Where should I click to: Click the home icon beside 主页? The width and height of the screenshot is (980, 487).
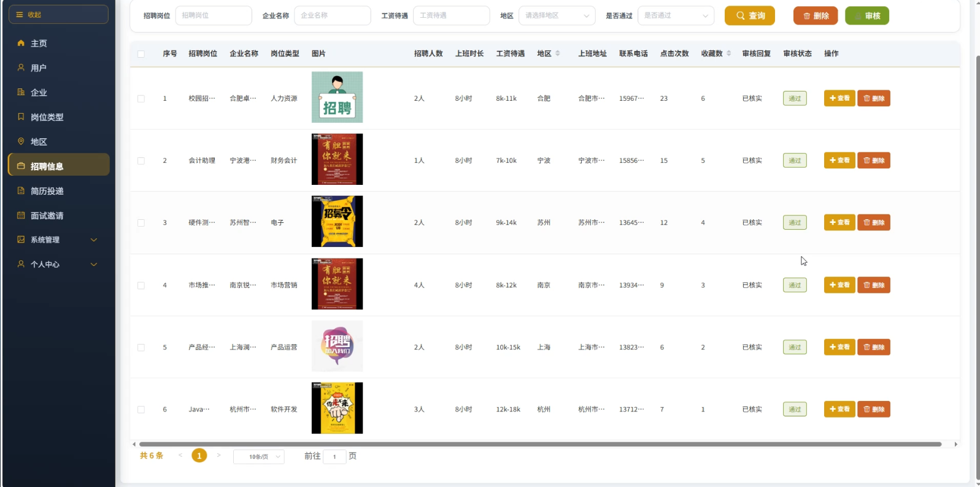point(21,43)
